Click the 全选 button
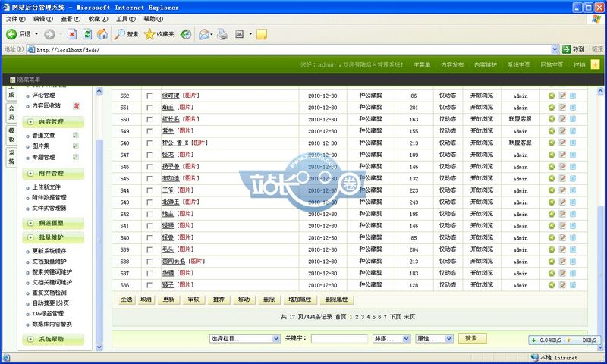607x364 pixels. pyautogui.click(x=127, y=300)
